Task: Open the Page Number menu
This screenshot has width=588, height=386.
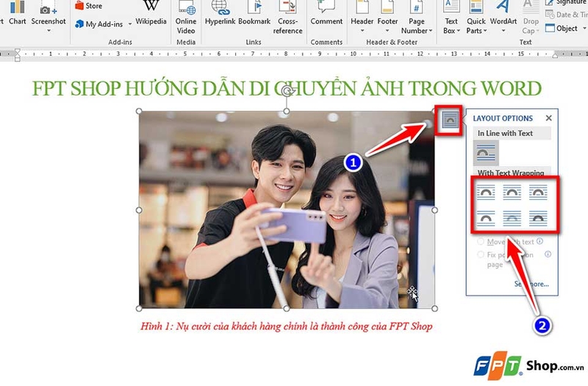Action: coord(417,18)
